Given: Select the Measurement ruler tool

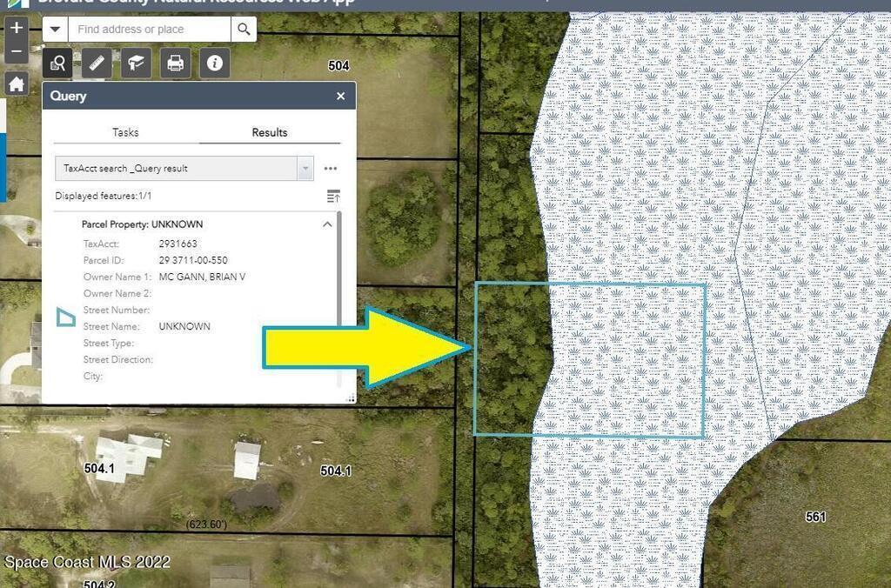Looking at the screenshot, I should (x=97, y=63).
